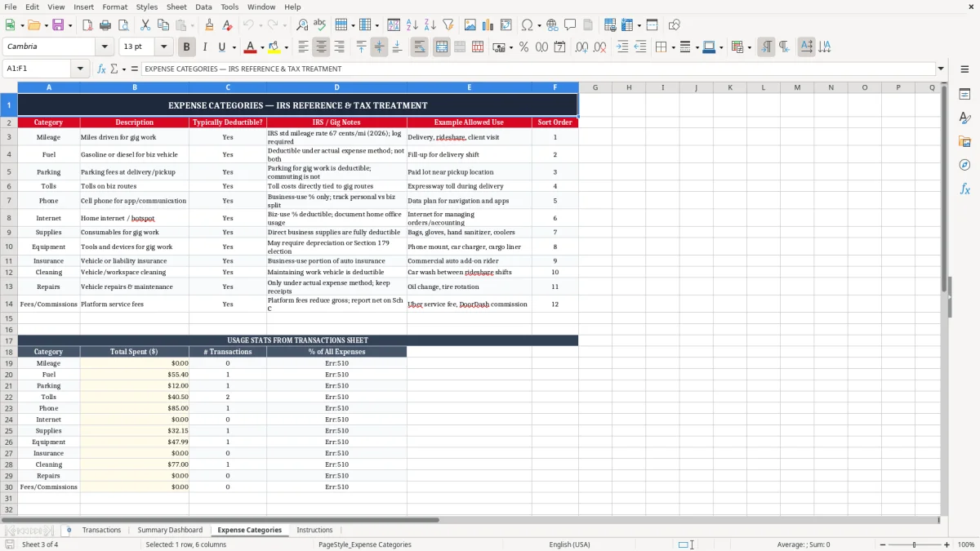Open sidebar Properties panel icon
This screenshot has width=980, height=551.
pos(964,95)
